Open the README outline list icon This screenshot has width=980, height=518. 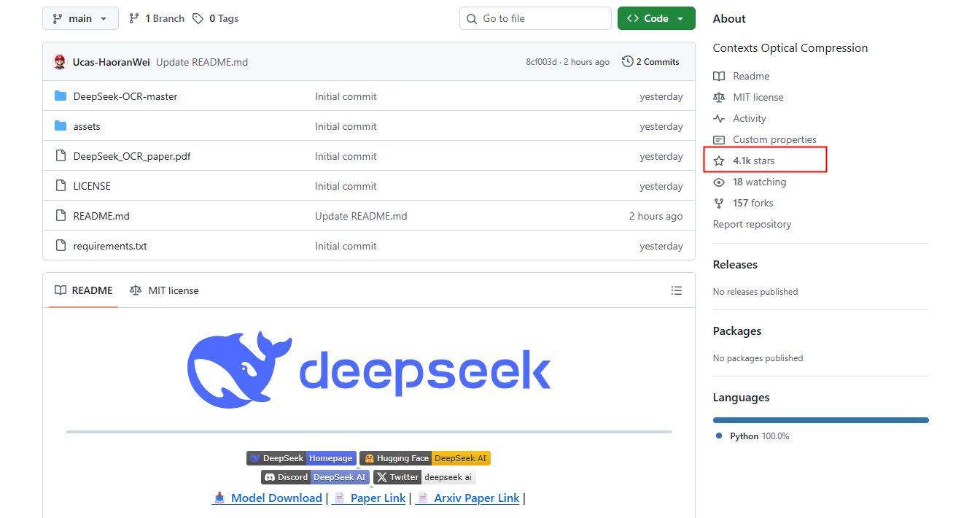point(677,290)
